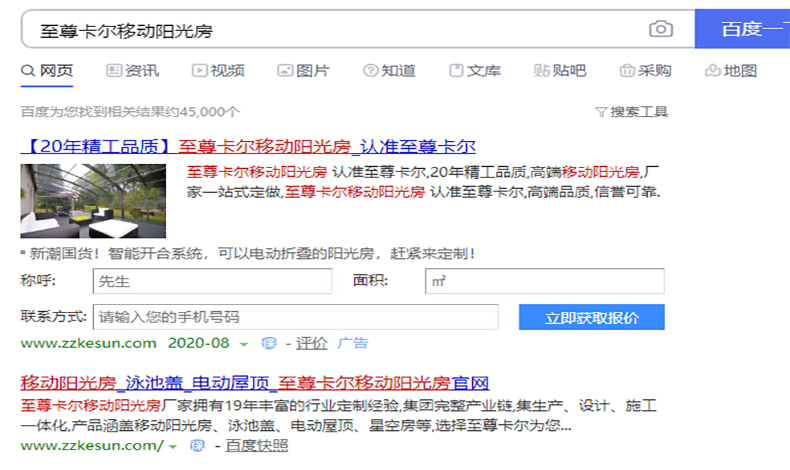Click the 面积 input field

click(545, 281)
